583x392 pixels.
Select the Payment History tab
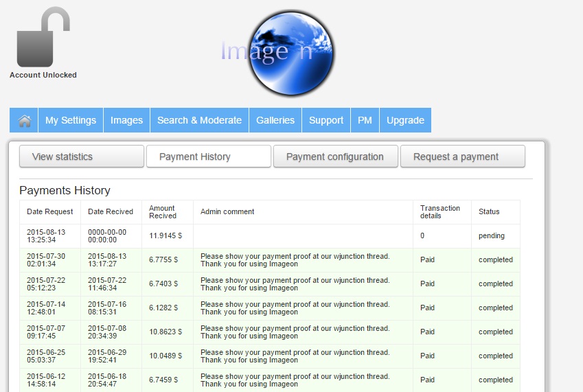click(x=209, y=157)
